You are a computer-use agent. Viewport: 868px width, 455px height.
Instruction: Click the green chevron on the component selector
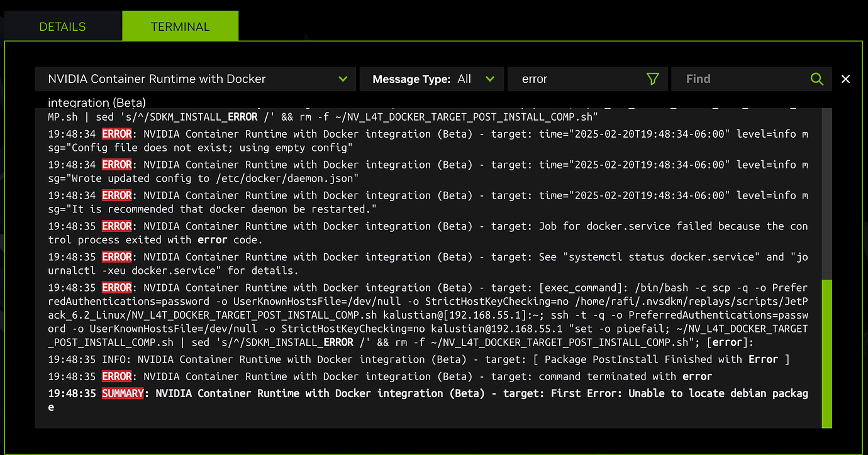click(x=343, y=79)
